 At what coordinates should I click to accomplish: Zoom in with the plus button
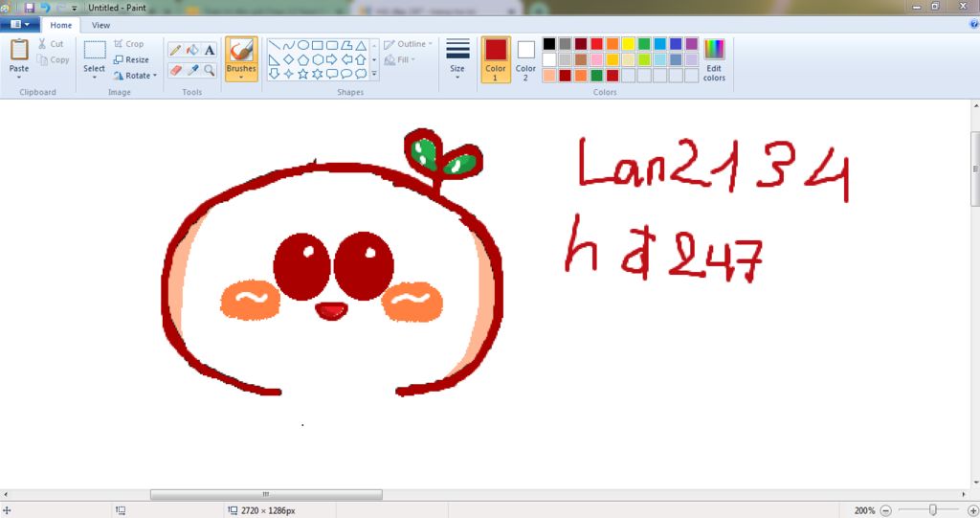(x=972, y=510)
